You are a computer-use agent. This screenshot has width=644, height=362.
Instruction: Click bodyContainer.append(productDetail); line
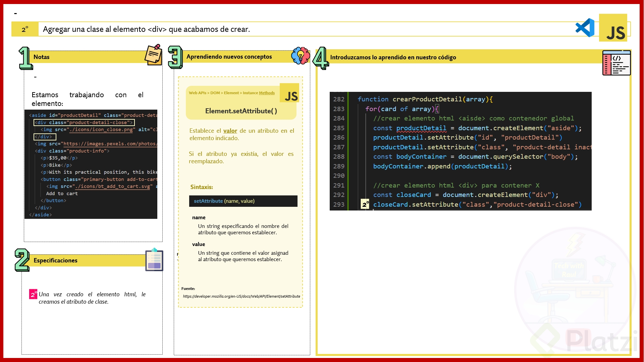pos(442,166)
